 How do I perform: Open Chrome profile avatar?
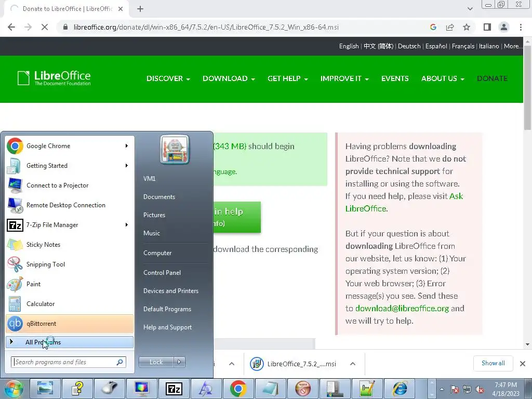point(504,27)
